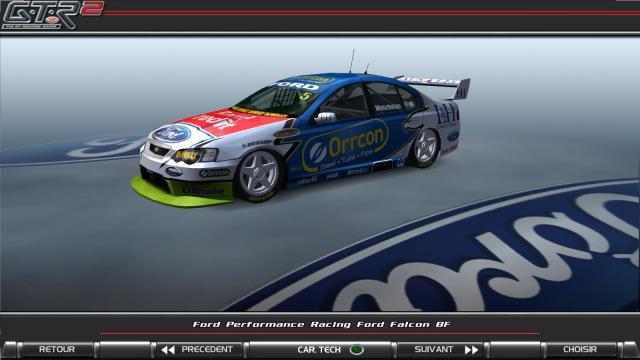
Task: Click the green front splitter of the car
Action: 180,193
